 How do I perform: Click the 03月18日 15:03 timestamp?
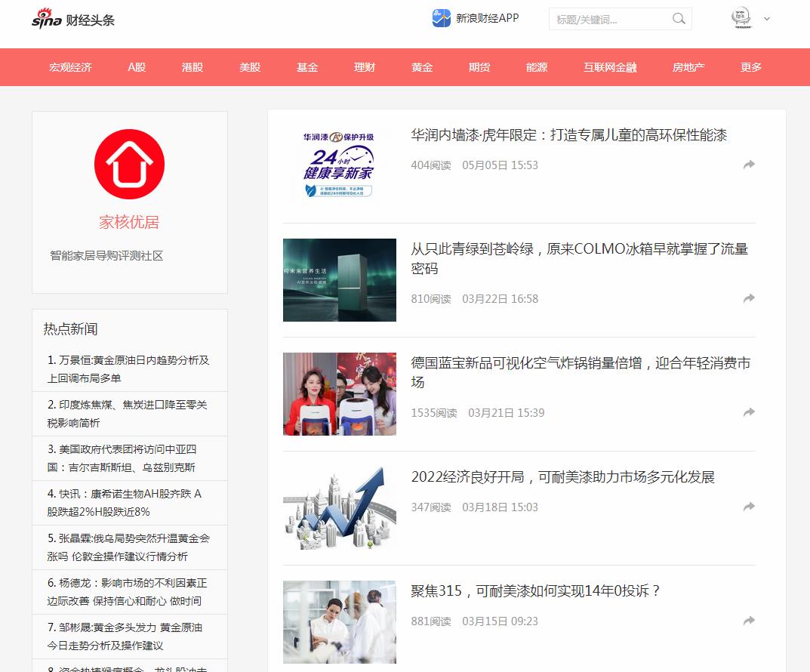500,507
